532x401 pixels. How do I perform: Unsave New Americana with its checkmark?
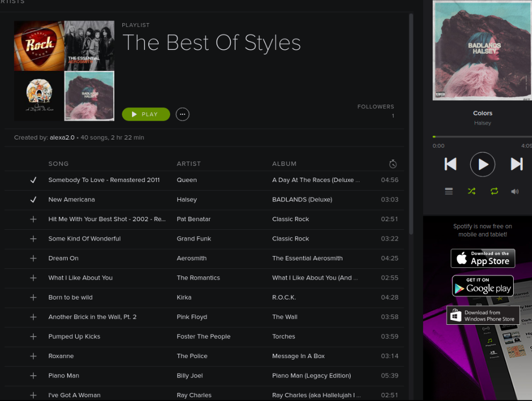point(33,200)
